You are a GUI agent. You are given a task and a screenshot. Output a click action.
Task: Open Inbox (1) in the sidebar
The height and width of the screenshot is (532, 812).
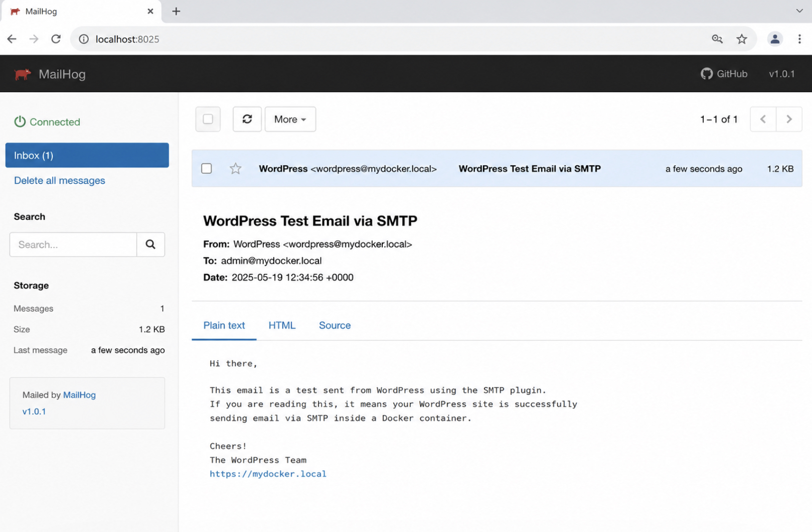pos(87,155)
